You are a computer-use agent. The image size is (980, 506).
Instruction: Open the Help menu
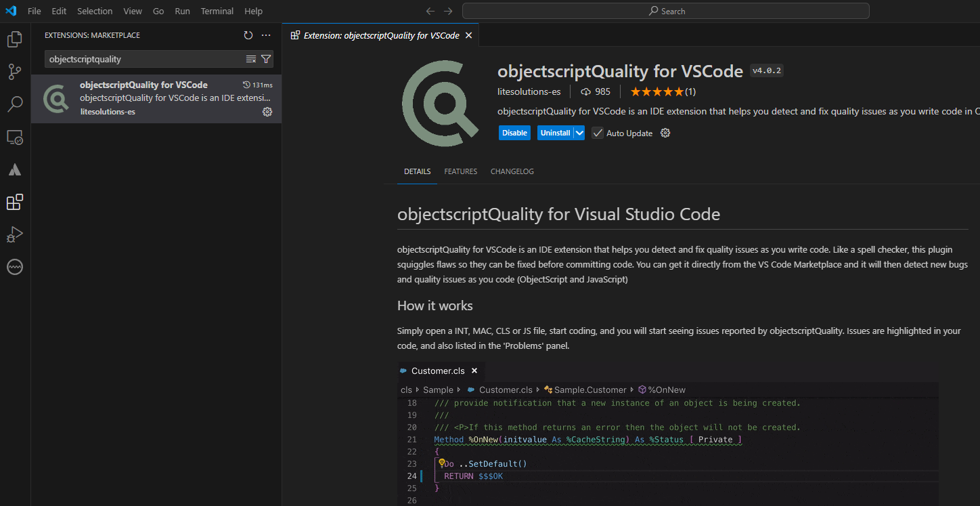[254, 11]
